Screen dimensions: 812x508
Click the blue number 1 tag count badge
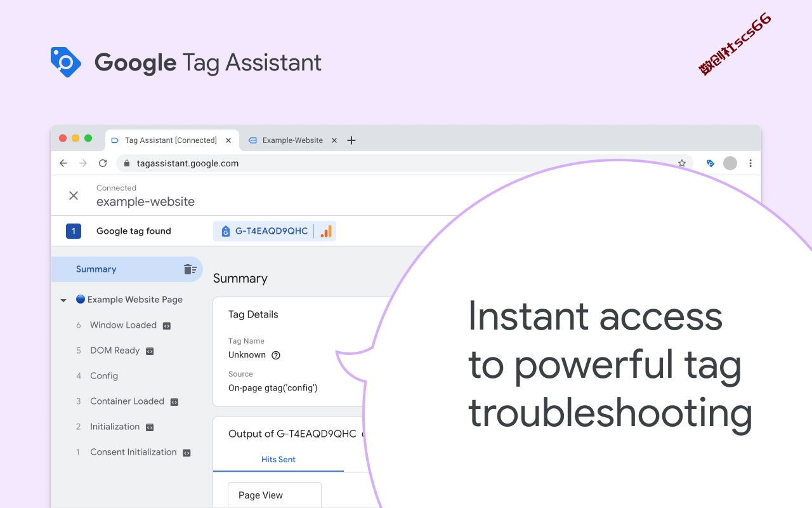(x=74, y=231)
